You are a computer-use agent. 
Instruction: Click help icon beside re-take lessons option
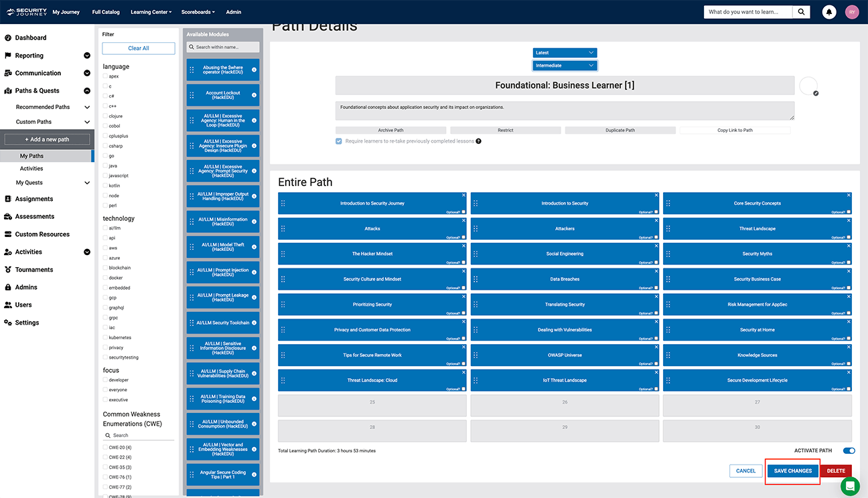tap(478, 141)
